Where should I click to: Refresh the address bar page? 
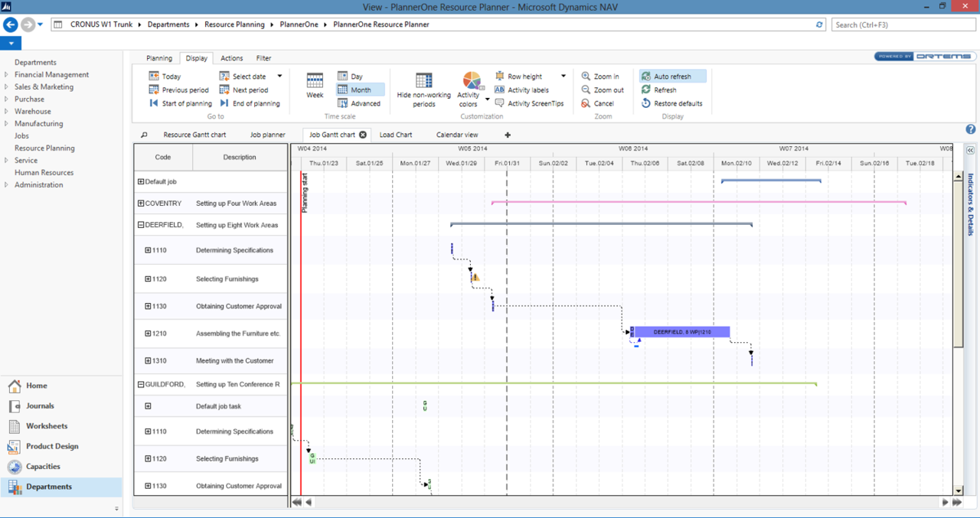(x=819, y=24)
